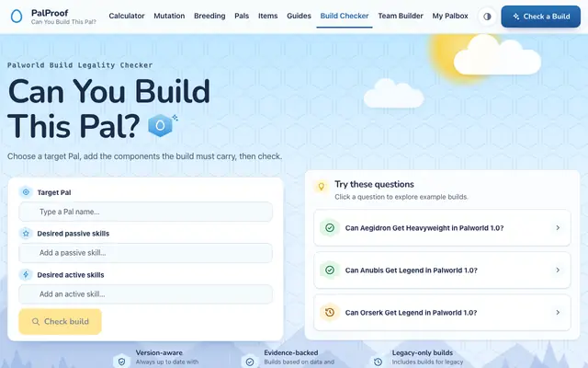Open Can Anubis Get Legend question

(442, 270)
